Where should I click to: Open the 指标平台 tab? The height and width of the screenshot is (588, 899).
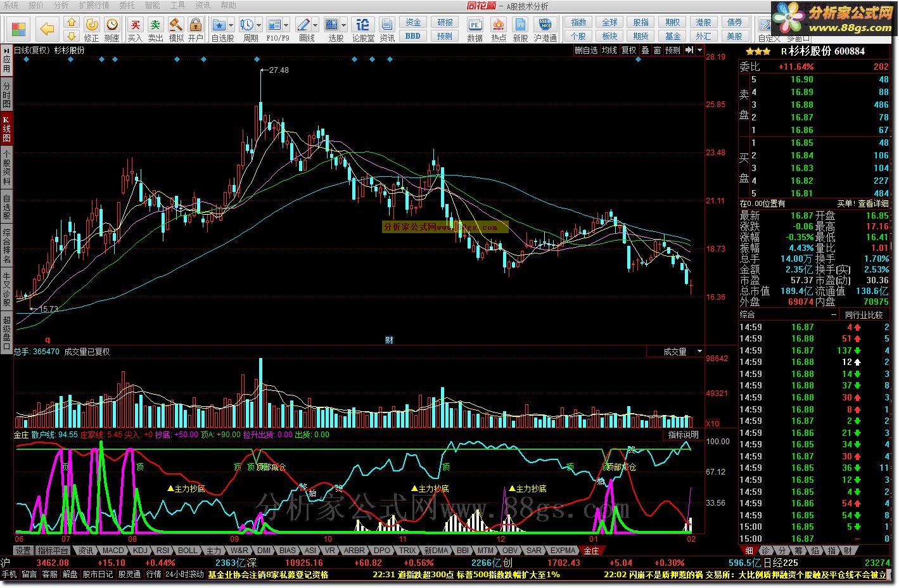click(53, 551)
